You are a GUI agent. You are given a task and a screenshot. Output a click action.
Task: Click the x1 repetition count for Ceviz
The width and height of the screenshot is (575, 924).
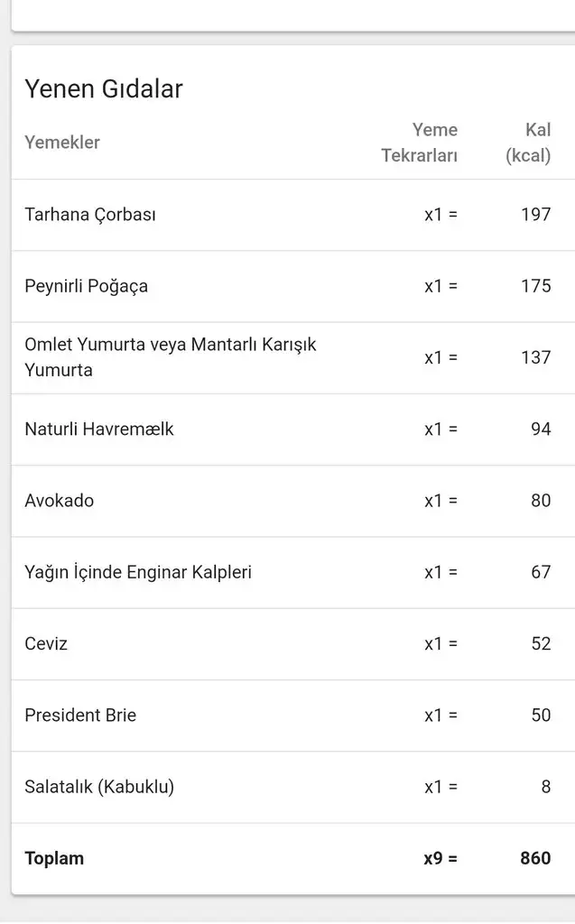coord(441,643)
